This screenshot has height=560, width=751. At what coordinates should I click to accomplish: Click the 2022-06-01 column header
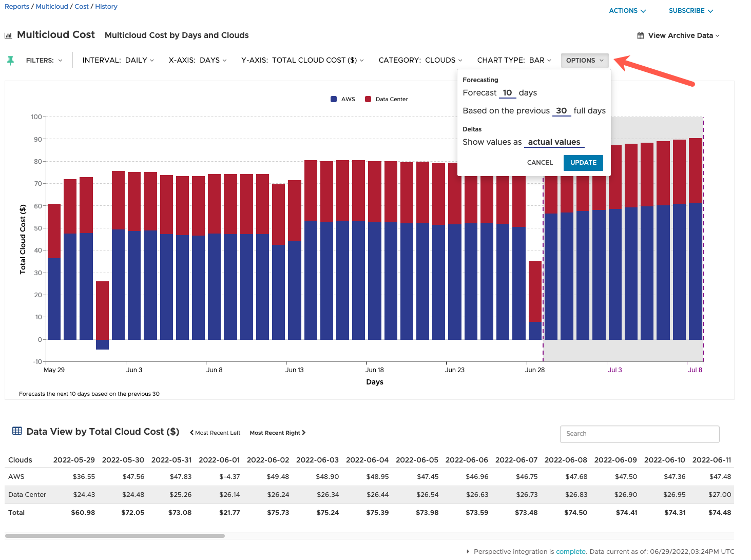click(x=219, y=460)
